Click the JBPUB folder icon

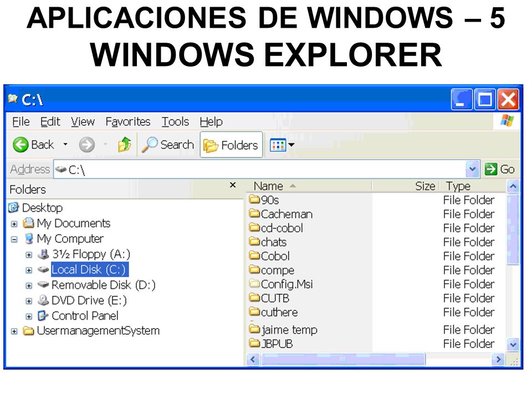[x=254, y=342]
